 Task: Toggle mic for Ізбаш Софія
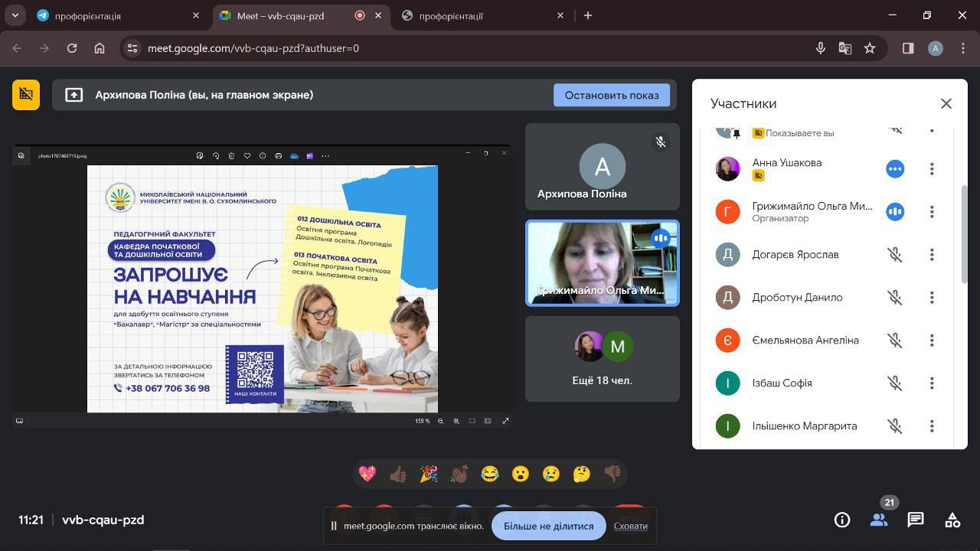pyautogui.click(x=894, y=383)
